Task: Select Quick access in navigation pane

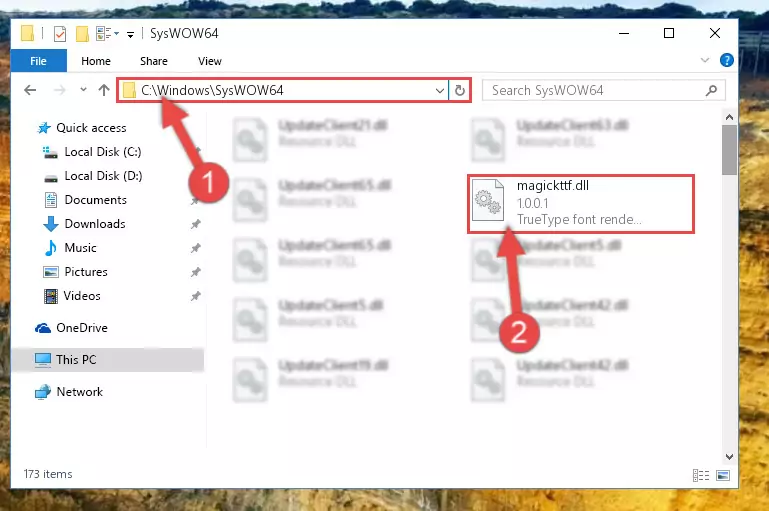Action: (x=91, y=128)
